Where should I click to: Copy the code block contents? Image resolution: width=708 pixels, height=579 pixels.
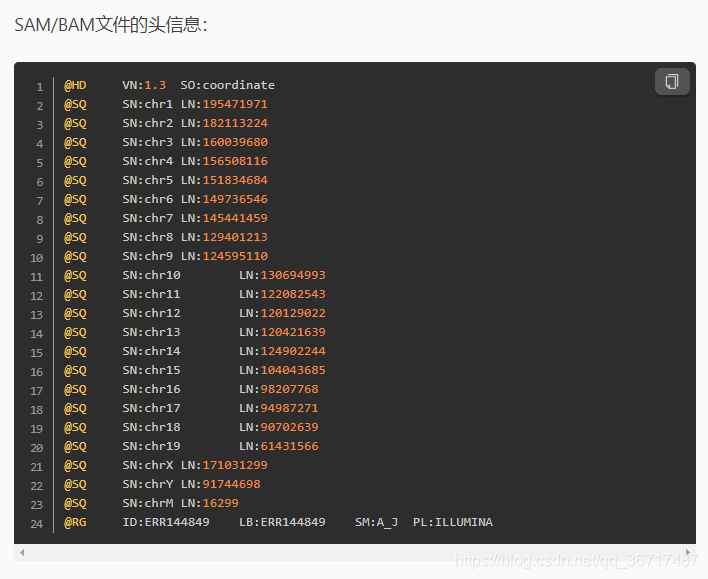click(x=672, y=82)
